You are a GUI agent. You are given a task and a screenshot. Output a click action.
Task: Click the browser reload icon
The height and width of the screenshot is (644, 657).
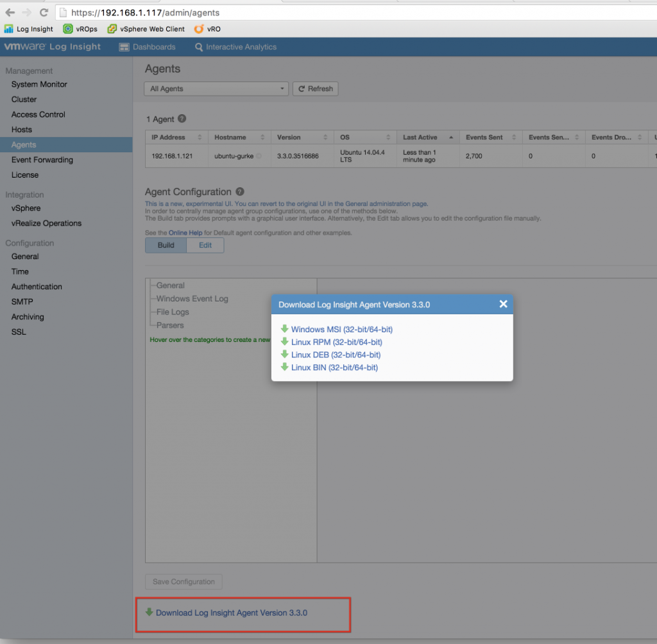pyautogui.click(x=43, y=11)
